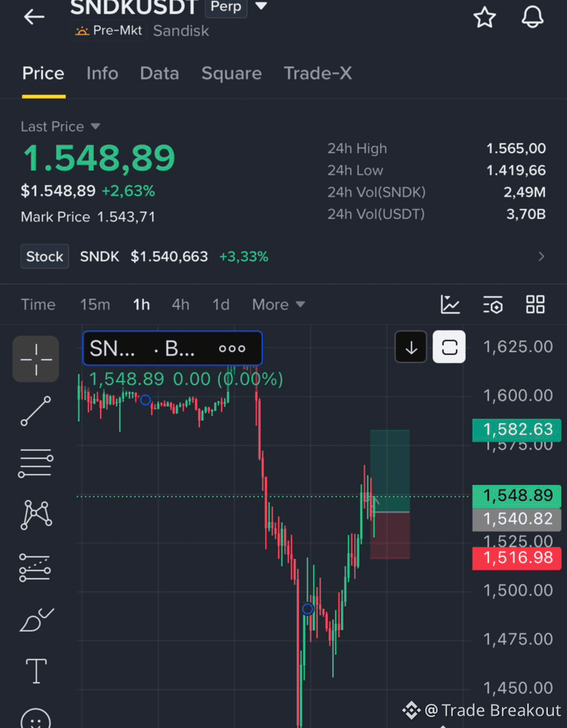Click the 24h Low value 1.419,66
Image resolution: width=567 pixels, height=728 pixels.
coord(516,170)
